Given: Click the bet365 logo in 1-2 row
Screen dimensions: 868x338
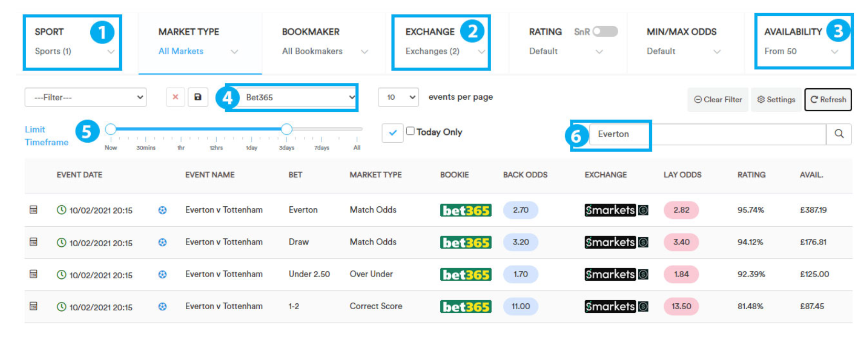Looking at the screenshot, I should coord(465,307).
